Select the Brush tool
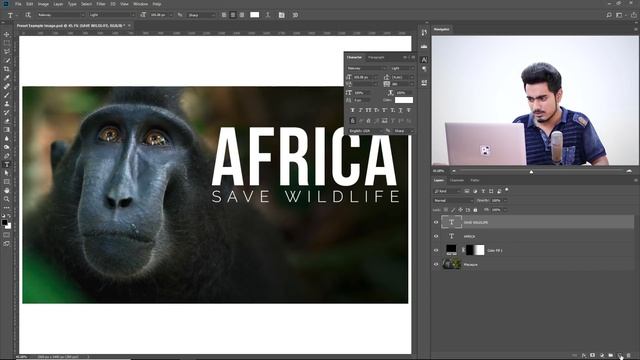Viewport: 640px width, 360px height. 7,95
